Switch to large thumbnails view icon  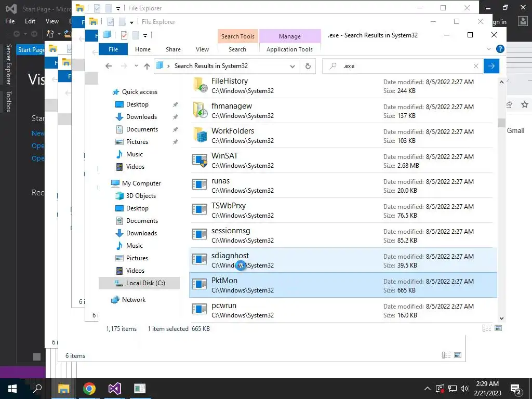(x=498, y=328)
